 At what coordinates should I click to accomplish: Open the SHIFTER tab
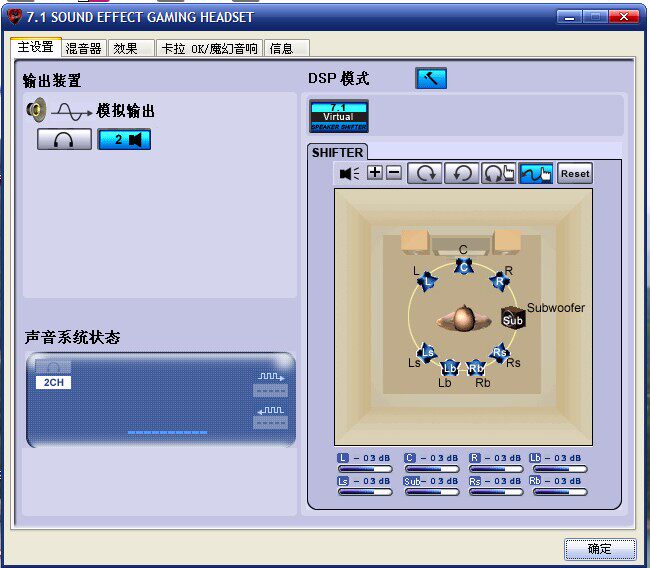337,153
